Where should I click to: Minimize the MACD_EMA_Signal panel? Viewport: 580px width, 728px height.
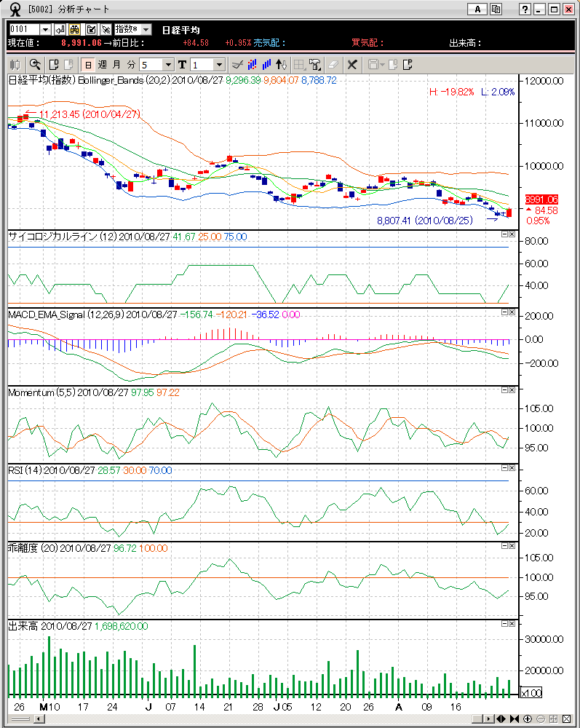click(504, 312)
